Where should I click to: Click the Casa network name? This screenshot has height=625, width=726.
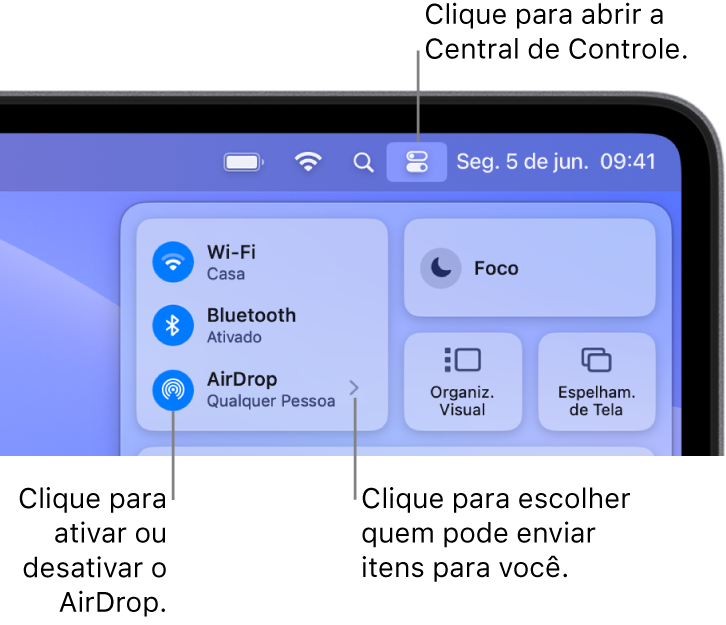pyautogui.click(x=226, y=274)
